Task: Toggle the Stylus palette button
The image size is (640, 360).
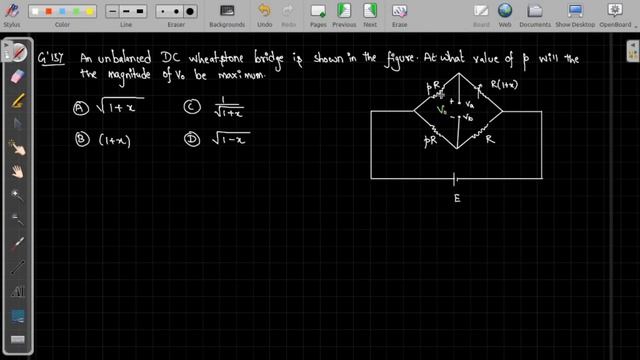Action: [x=11, y=15]
